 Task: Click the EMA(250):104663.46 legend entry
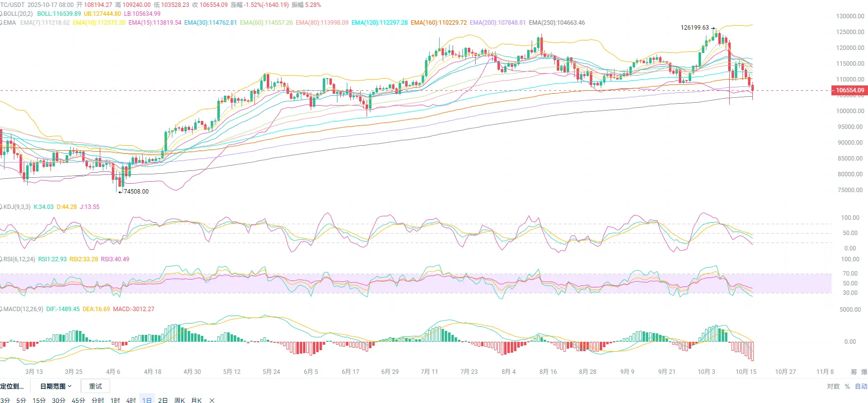coord(557,23)
